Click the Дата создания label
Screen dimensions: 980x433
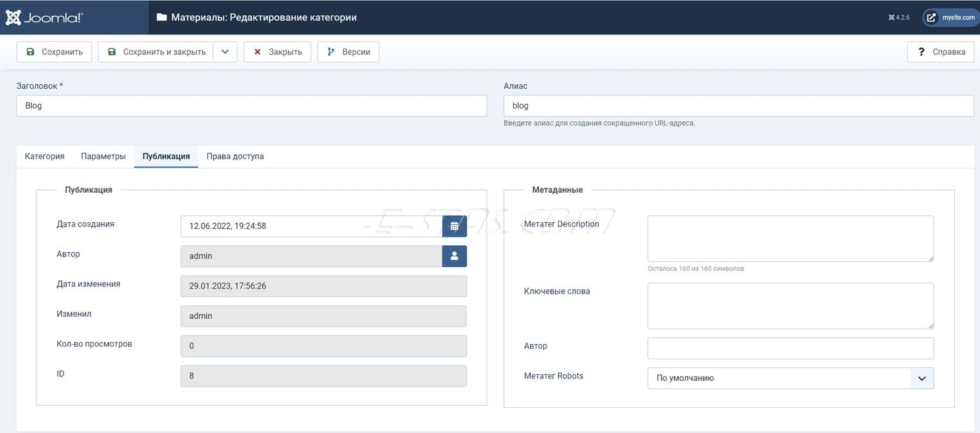(x=85, y=224)
